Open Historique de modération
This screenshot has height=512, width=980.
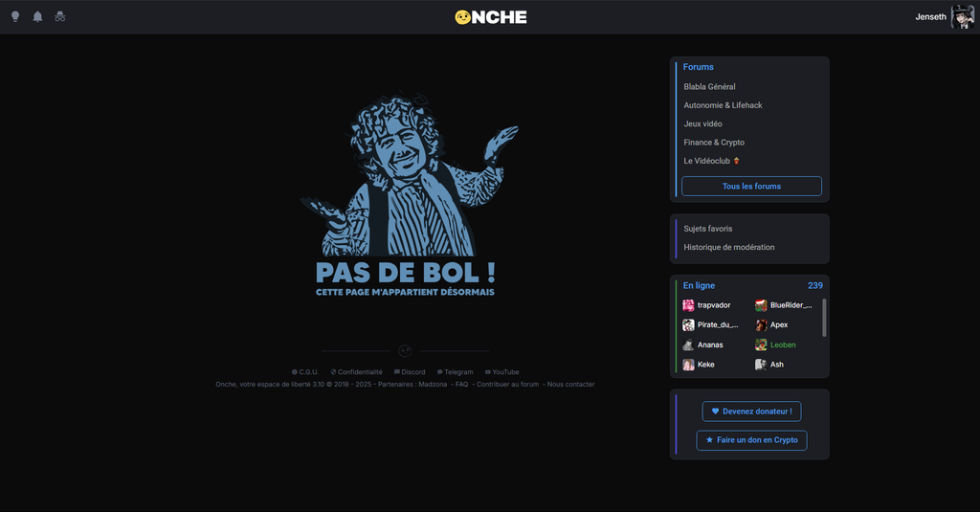(728, 247)
